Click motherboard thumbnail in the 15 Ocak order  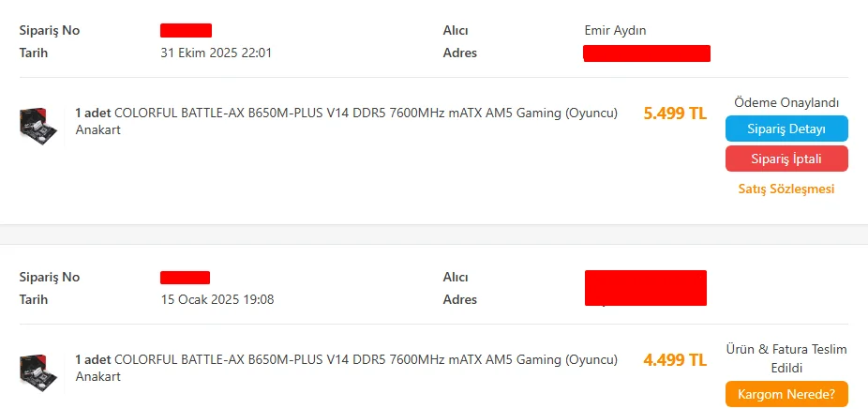point(37,369)
